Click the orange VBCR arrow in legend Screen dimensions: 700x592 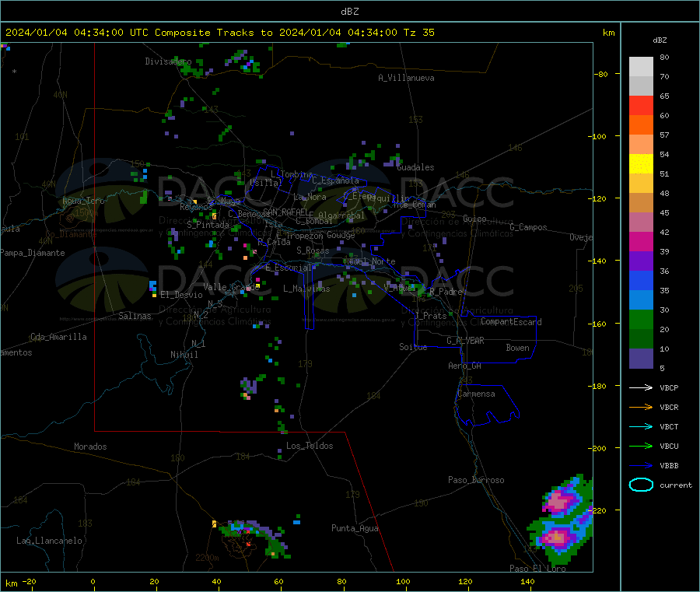641,407
